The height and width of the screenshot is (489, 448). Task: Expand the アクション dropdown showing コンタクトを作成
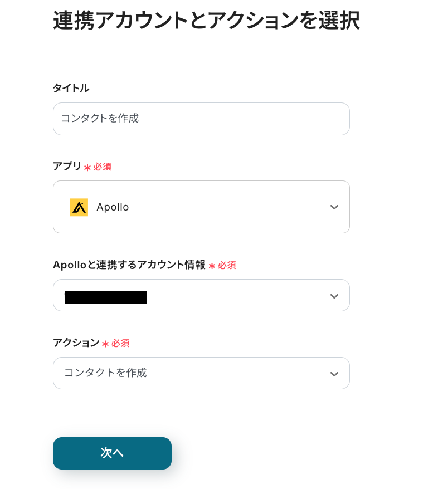tap(201, 373)
